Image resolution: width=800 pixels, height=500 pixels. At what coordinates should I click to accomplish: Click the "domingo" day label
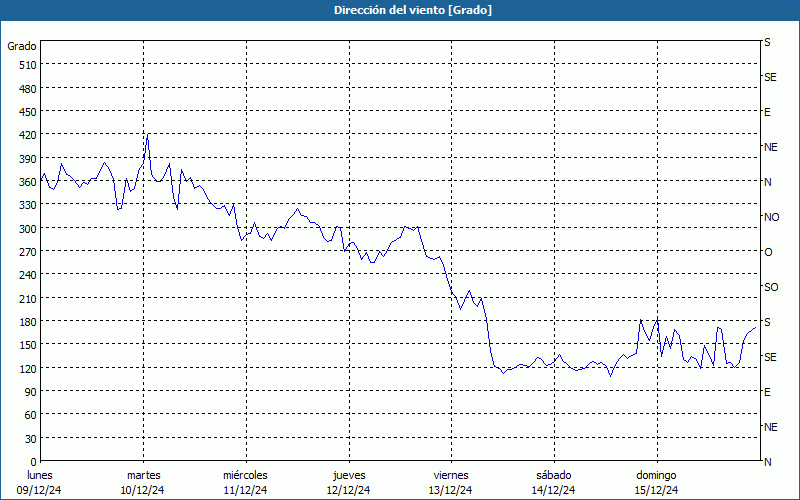(656, 476)
